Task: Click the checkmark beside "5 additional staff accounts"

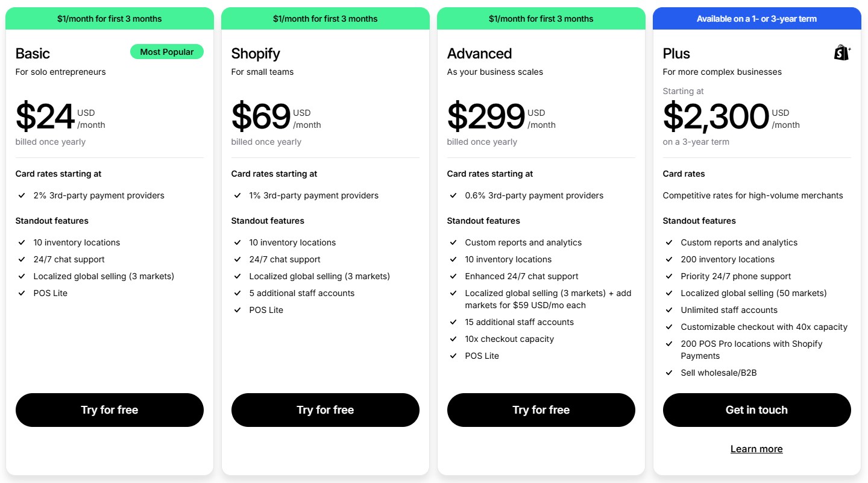Action: pos(237,293)
